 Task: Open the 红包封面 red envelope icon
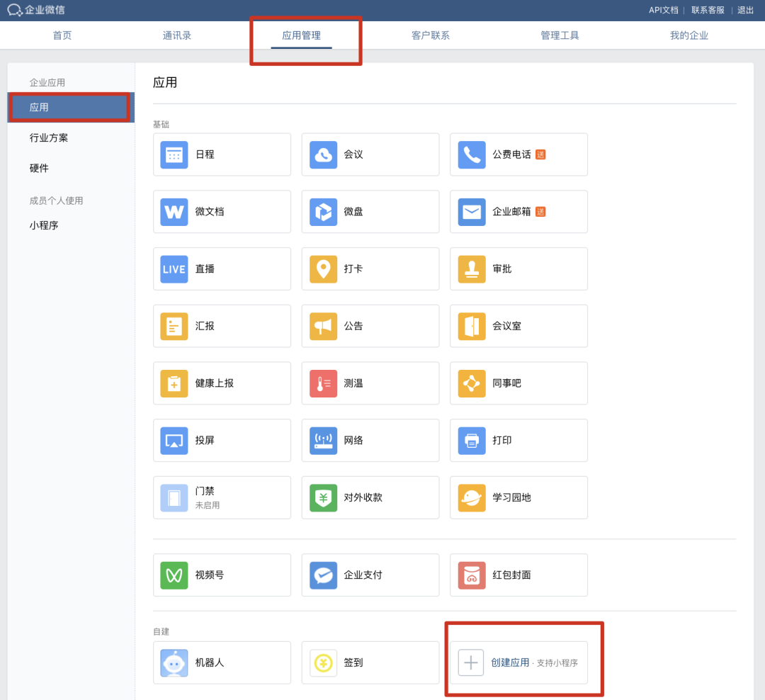point(472,575)
